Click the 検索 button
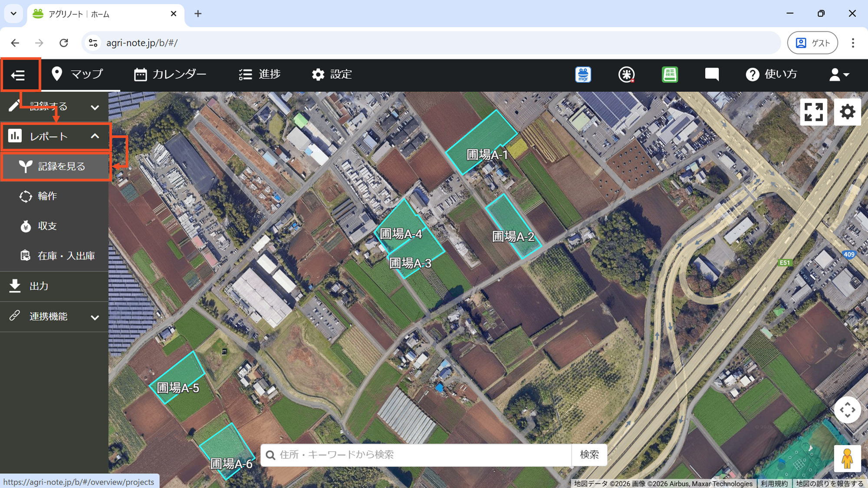Screen dimensions: 868x488 tap(589, 455)
